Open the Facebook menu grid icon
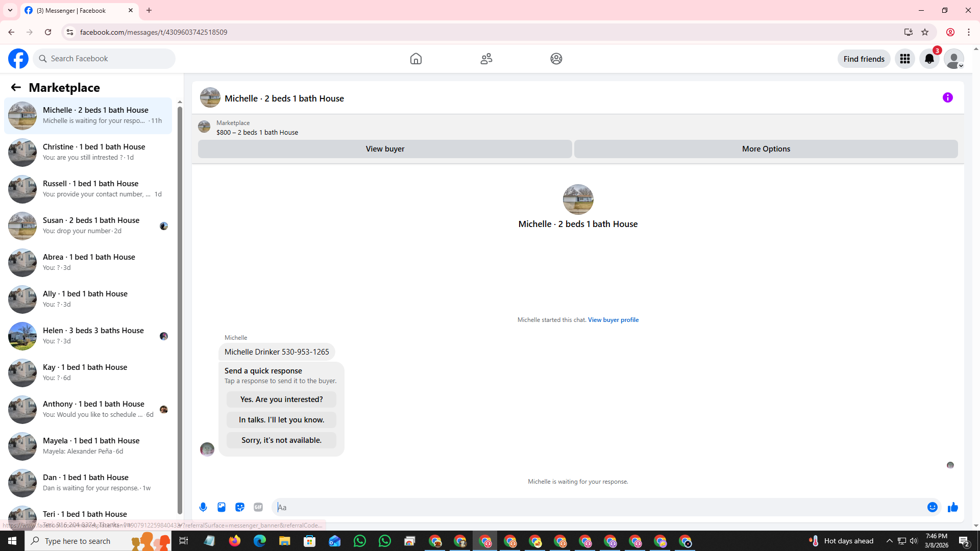 click(x=904, y=59)
